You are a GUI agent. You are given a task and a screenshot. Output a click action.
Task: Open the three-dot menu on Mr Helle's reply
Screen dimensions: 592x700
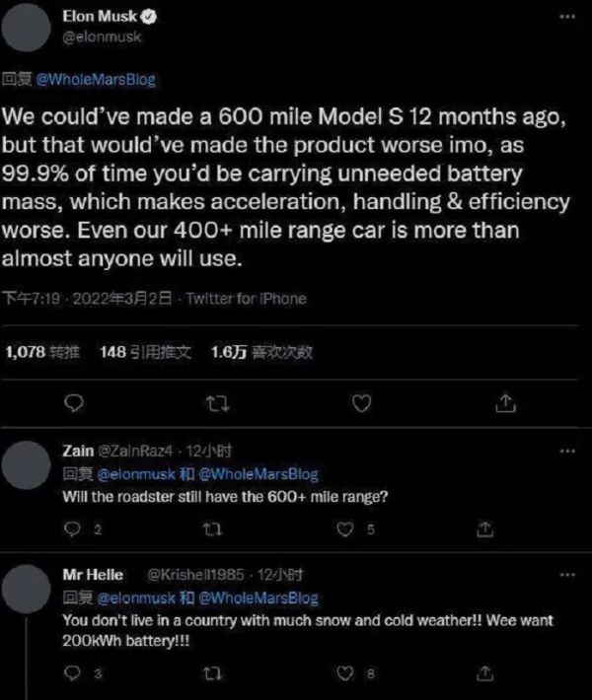(x=566, y=575)
